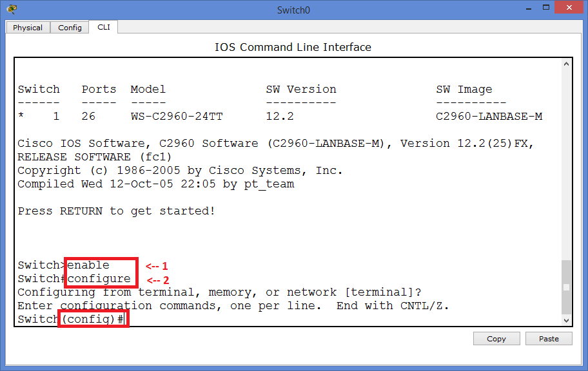
Task: Click the highlighted enable command
Action: [x=88, y=265]
